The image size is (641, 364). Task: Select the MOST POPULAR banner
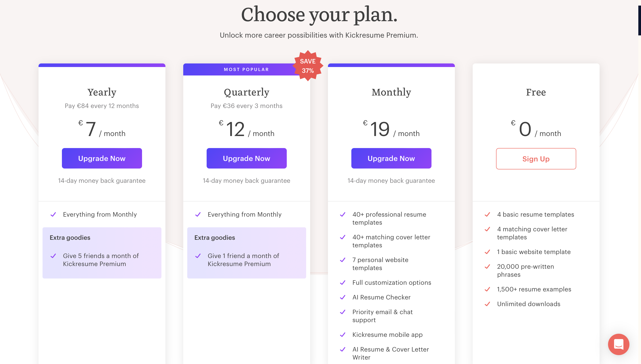(x=246, y=69)
